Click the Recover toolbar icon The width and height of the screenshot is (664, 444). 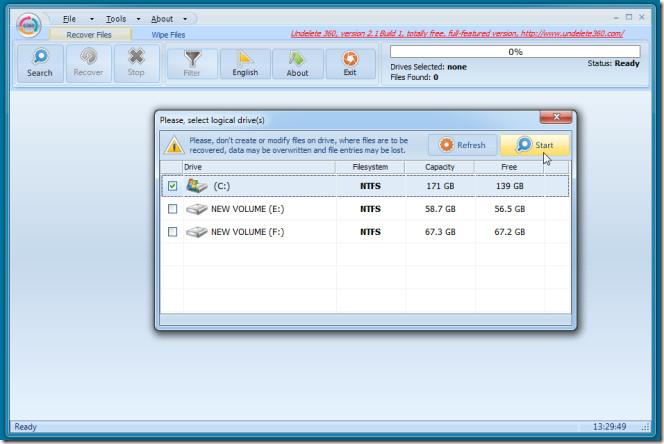pyautogui.click(x=89, y=62)
